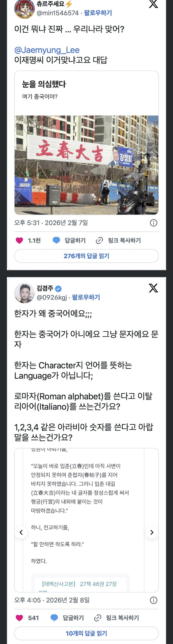Open 츄르주세요 profile avatar
Image resolution: width=173 pixels, height=644 pixels.
click(24, 9)
